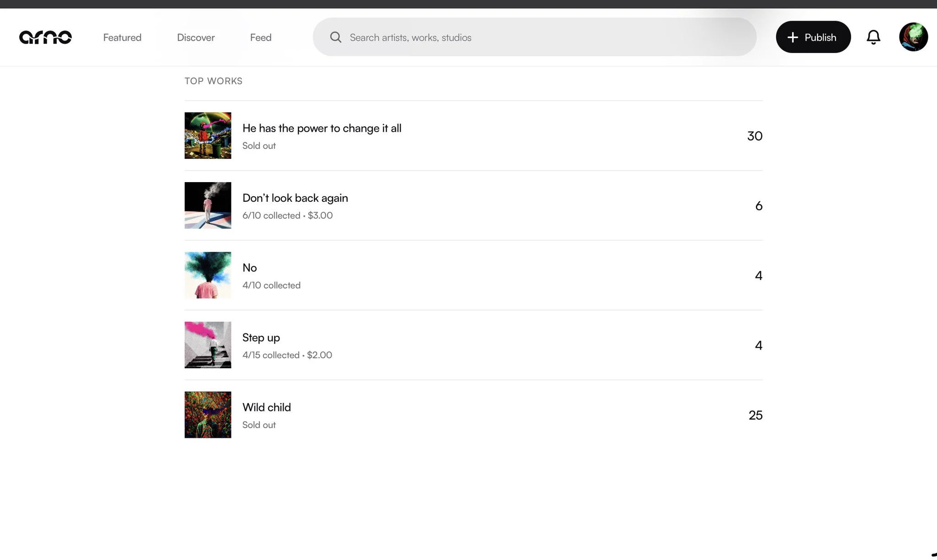Click the count 6 for 'Don't look back again'
Viewport: 937px width, 560px height.
(759, 206)
